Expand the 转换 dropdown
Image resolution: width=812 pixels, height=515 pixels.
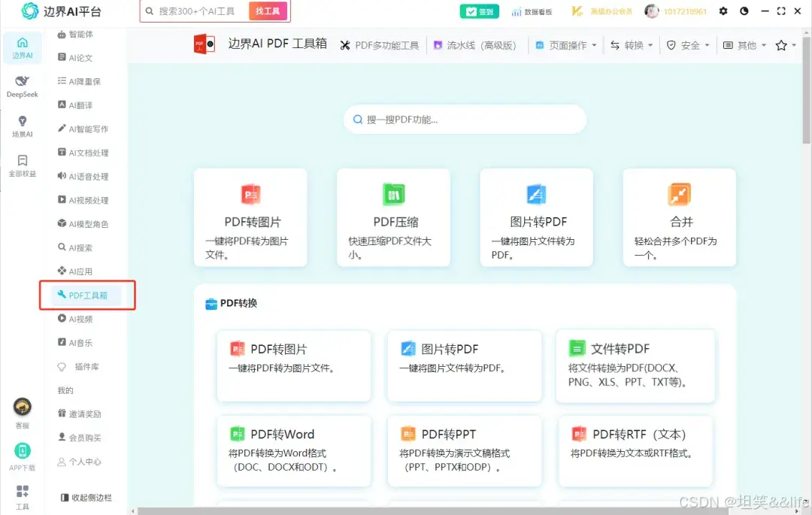tap(632, 46)
